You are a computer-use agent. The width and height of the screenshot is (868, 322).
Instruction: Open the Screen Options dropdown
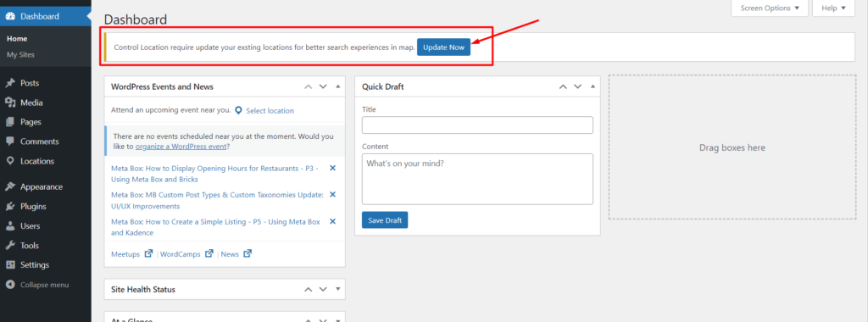pos(770,8)
